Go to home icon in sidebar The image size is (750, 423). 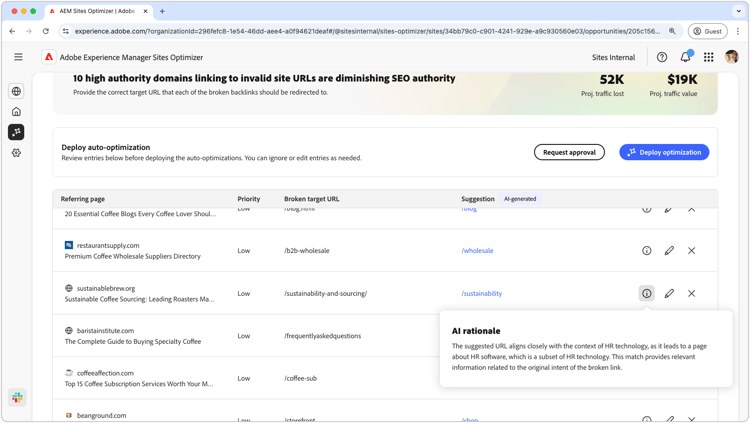click(x=16, y=112)
